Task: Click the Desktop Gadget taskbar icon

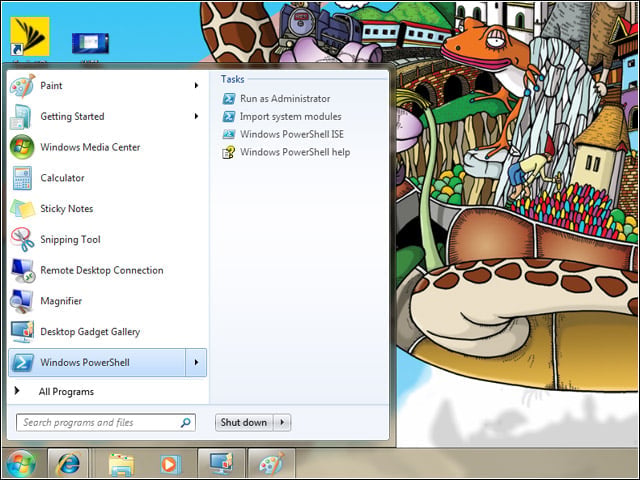Action: pyautogui.click(x=221, y=464)
